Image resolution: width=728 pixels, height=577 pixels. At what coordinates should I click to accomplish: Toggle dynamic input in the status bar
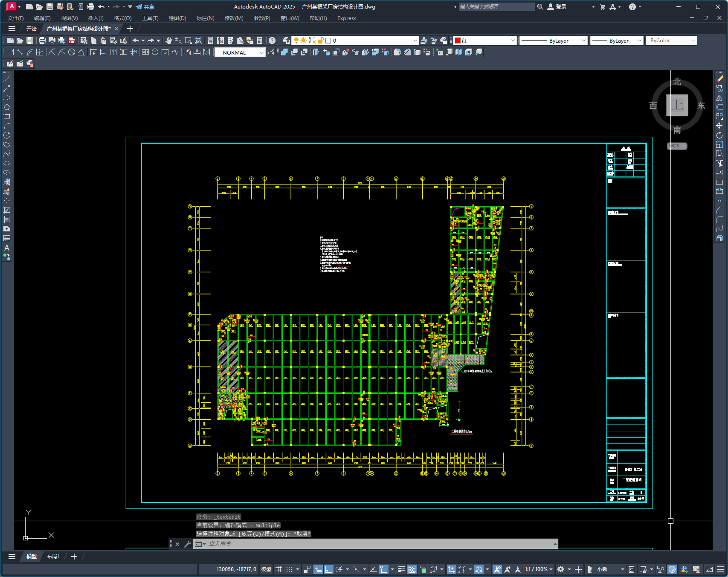[318, 569]
